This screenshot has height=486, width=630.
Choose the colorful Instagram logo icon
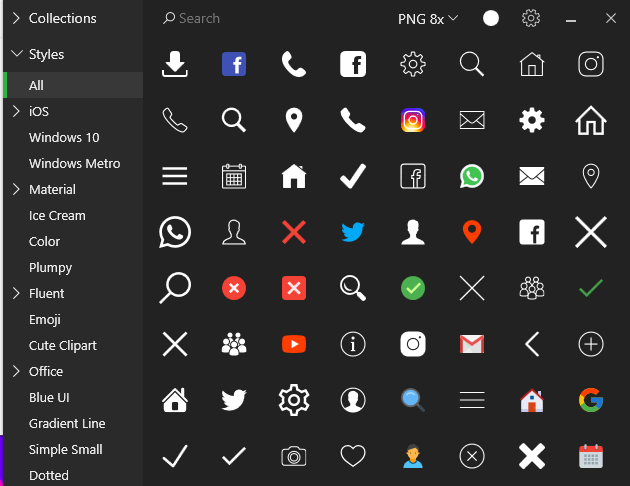pos(413,120)
